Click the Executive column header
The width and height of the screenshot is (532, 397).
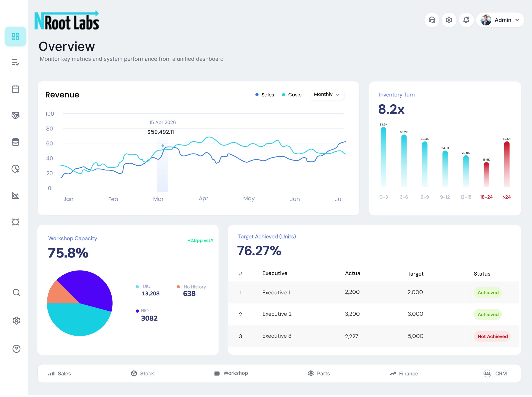(x=274, y=273)
